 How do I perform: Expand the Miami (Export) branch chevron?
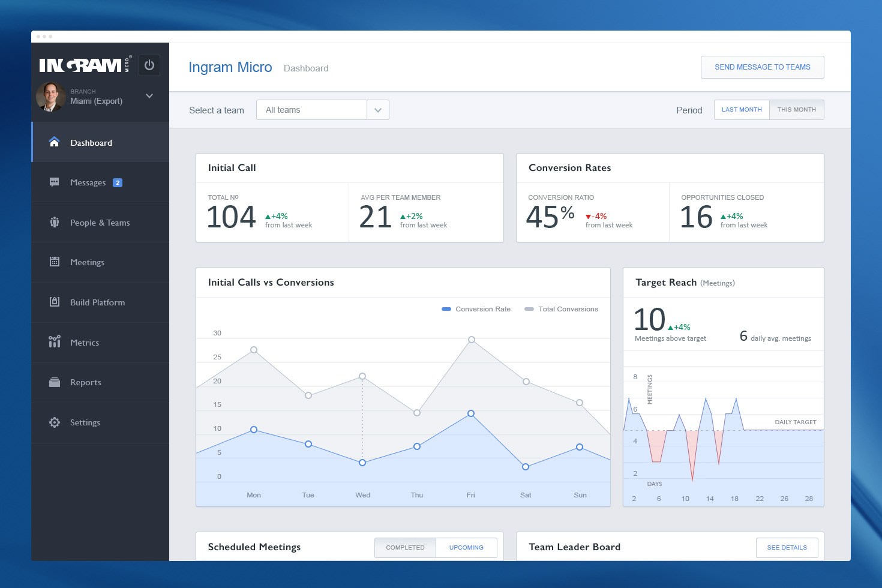coord(149,96)
